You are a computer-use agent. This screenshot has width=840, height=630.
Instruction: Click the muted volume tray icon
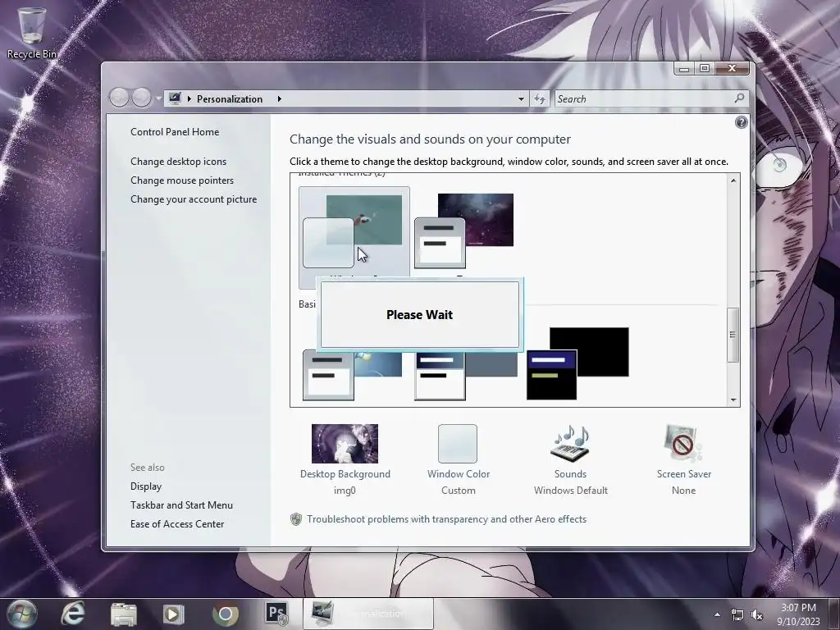pos(757,615)
